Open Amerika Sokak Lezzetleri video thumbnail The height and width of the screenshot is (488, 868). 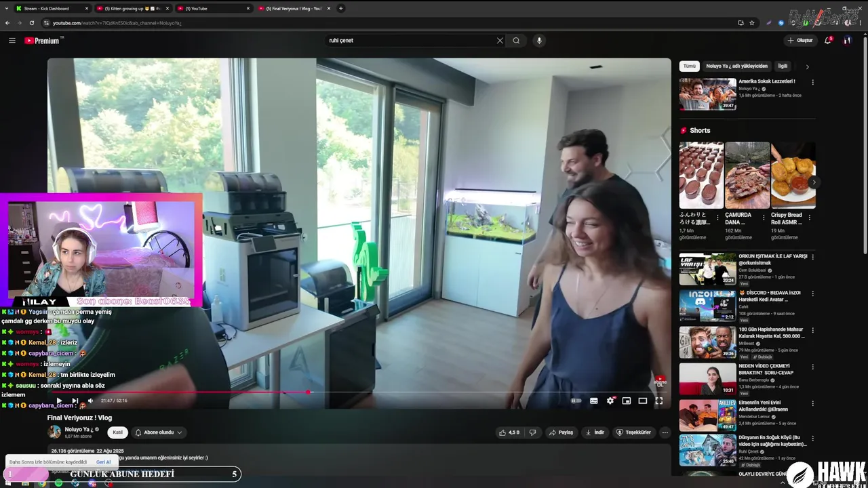click(x=707, y=94)
